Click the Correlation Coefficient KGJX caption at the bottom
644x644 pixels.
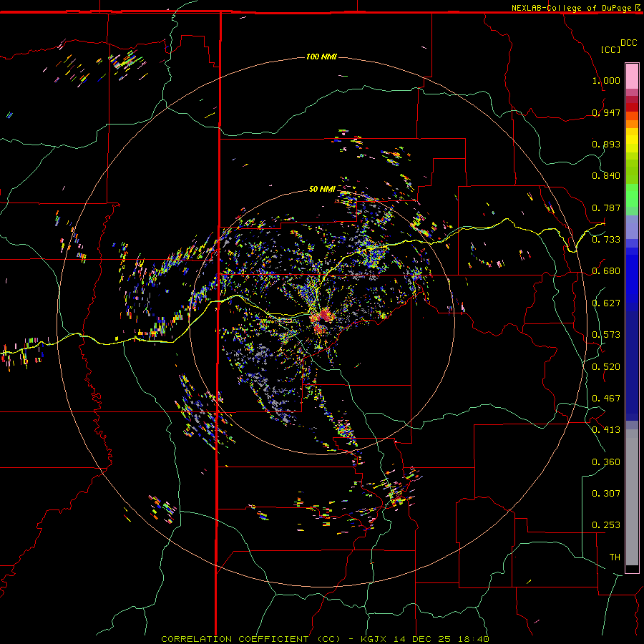[325, 639]
